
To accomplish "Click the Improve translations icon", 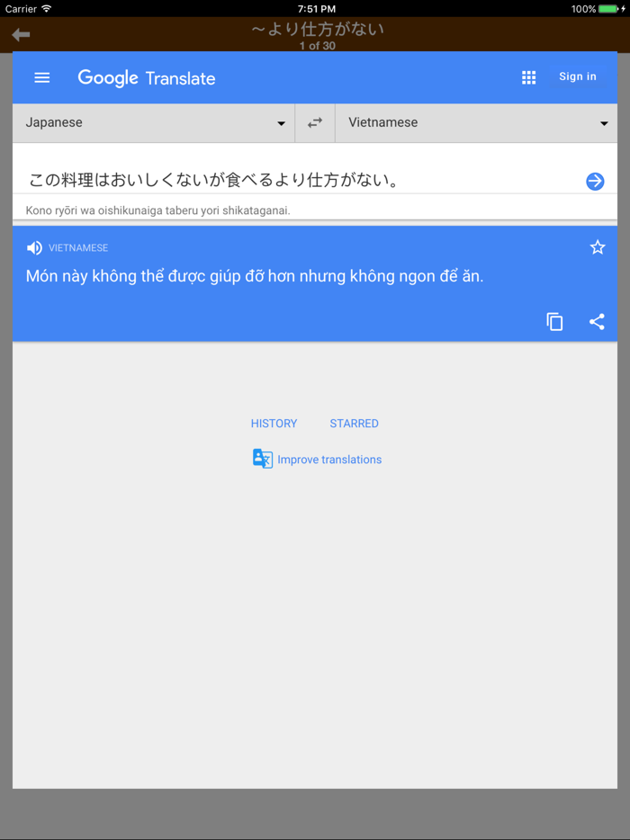I will (263, 459).
